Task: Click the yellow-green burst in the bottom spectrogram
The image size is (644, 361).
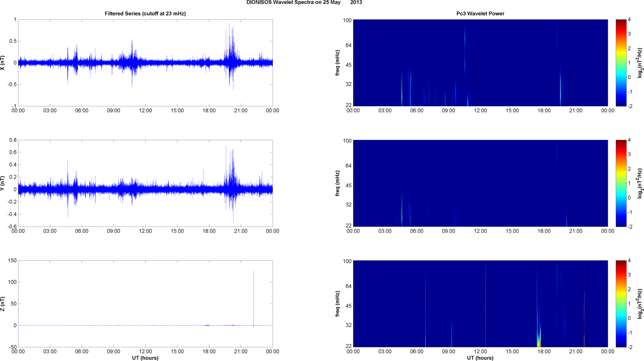Action: pyautogui.click(x=539, y=338)
